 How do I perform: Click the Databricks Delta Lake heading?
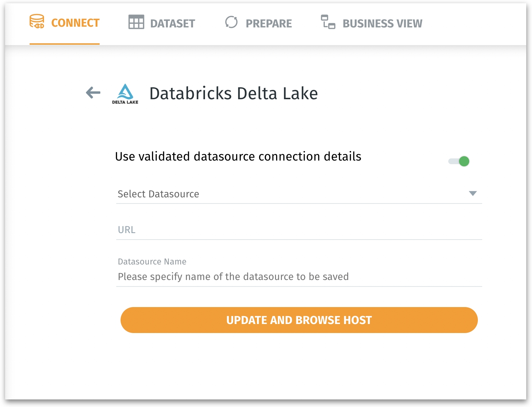coord(234,93)
